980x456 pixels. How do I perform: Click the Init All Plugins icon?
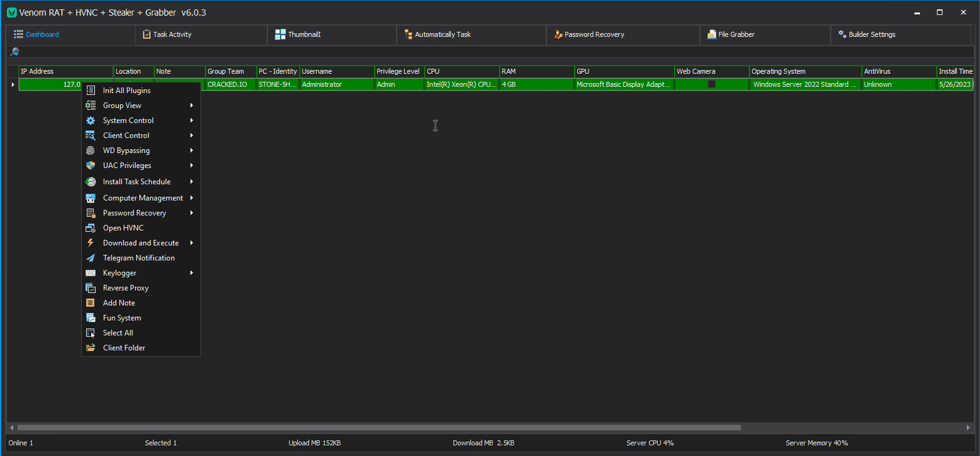(91, 91)
